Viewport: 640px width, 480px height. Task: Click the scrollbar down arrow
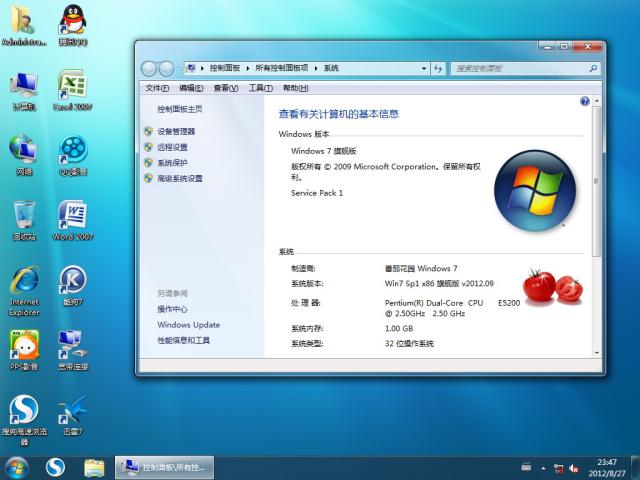596,353
